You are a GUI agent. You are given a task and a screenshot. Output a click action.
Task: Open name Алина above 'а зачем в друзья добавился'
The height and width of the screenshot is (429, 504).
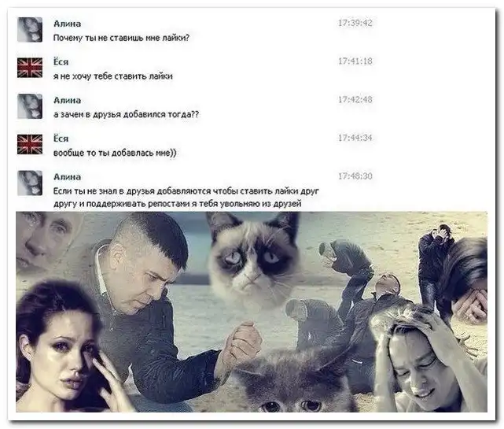click(67, 101)
